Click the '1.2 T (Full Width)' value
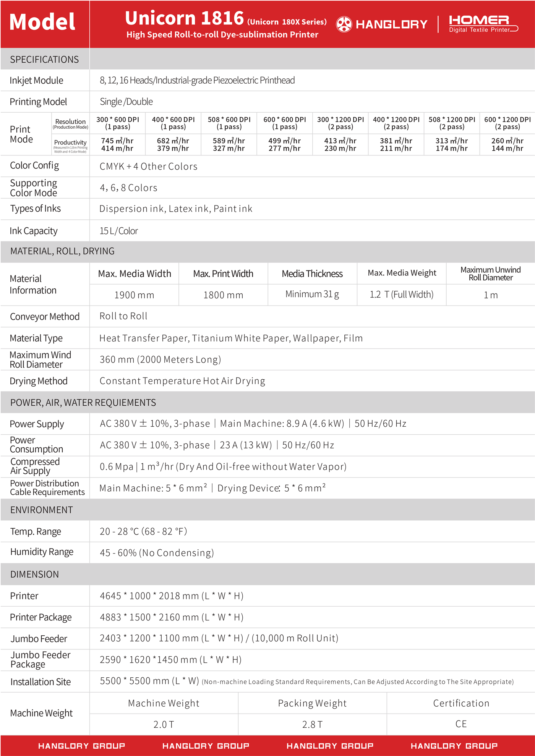Viewport: 535px width, 756px height. [x=402, y=294]
